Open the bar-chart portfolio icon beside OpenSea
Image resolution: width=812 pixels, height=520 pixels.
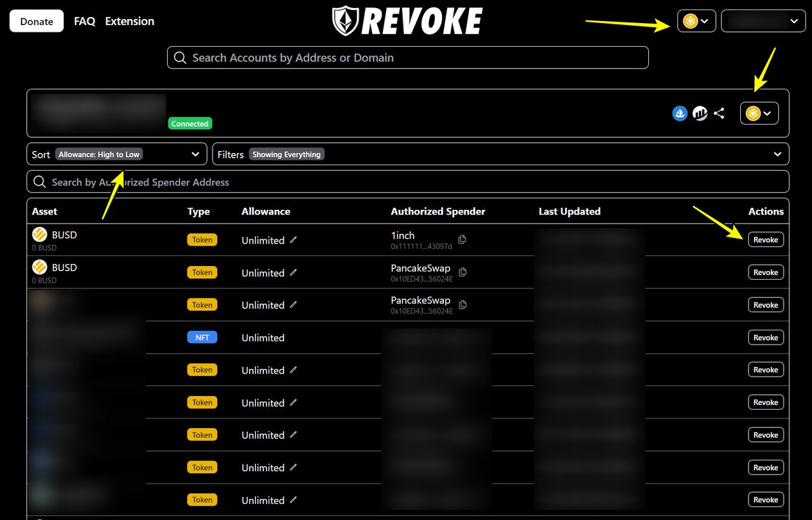point(700,113)
